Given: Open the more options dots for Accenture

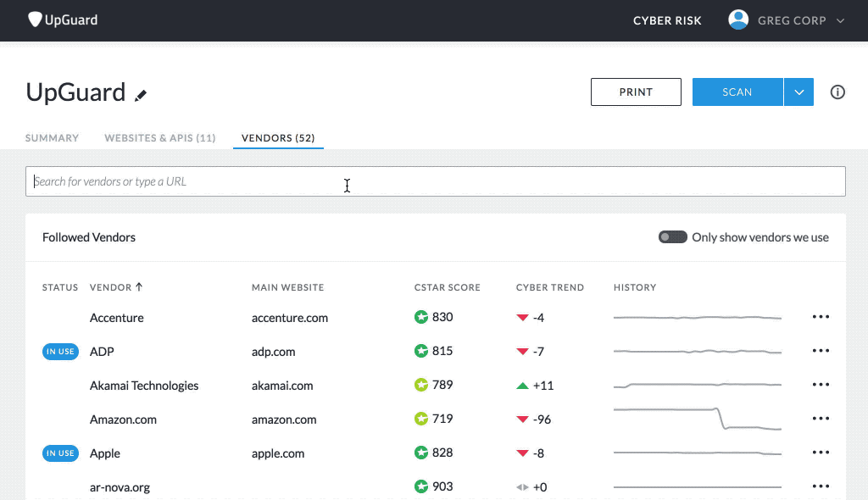Looking at the screenshot, I should pos(821,317).
